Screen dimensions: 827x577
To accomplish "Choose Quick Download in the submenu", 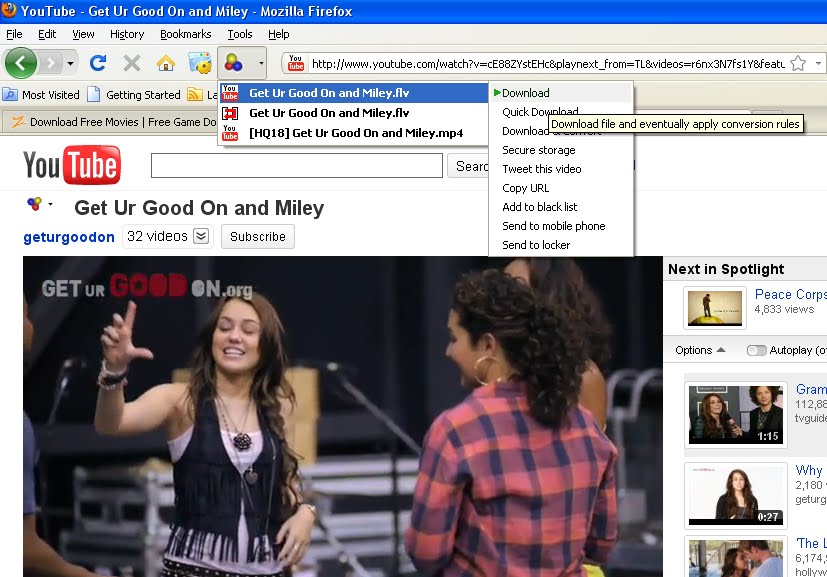I will click(540, 112).
